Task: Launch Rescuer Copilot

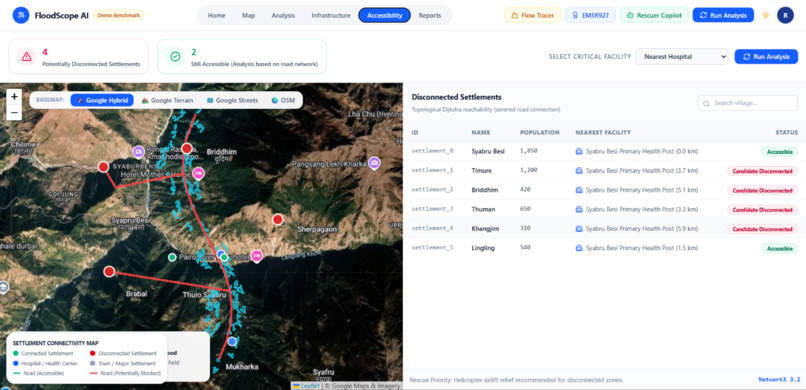Action: [x=654, y=15]
